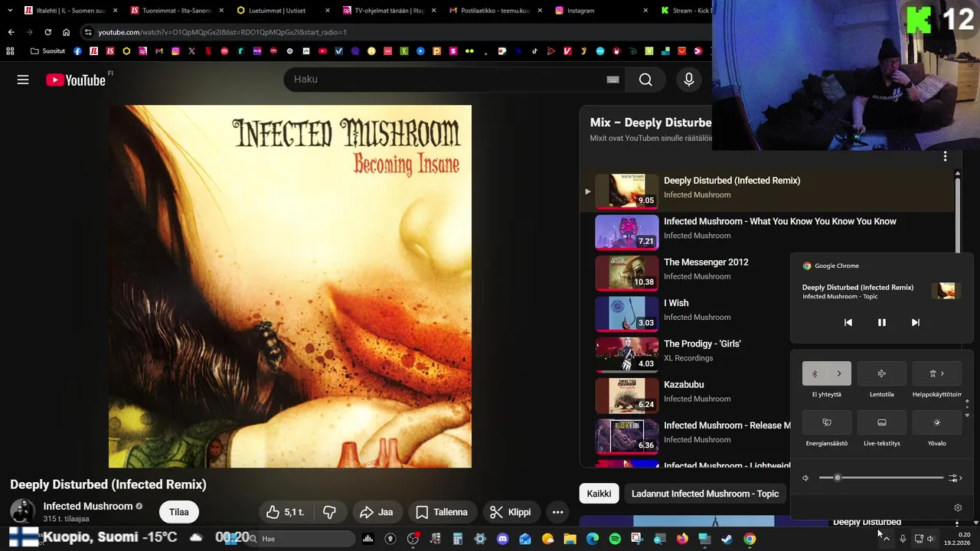This screenshot has width=980, height=551.
Task: Open the Mix playlist three-dot options
Action: click(x=945, y=156)
